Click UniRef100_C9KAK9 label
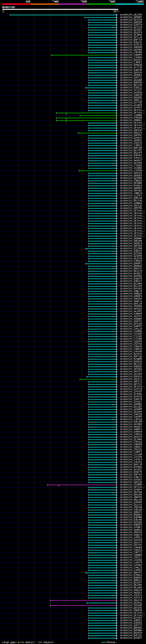This screenshot has height=644, width=146. (131, 548)
